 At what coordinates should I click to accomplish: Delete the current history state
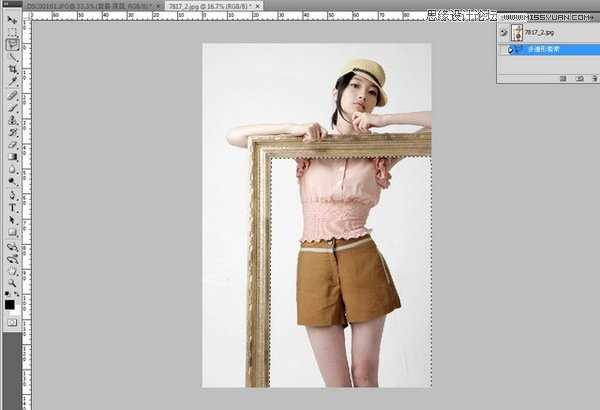coord(595,78)
